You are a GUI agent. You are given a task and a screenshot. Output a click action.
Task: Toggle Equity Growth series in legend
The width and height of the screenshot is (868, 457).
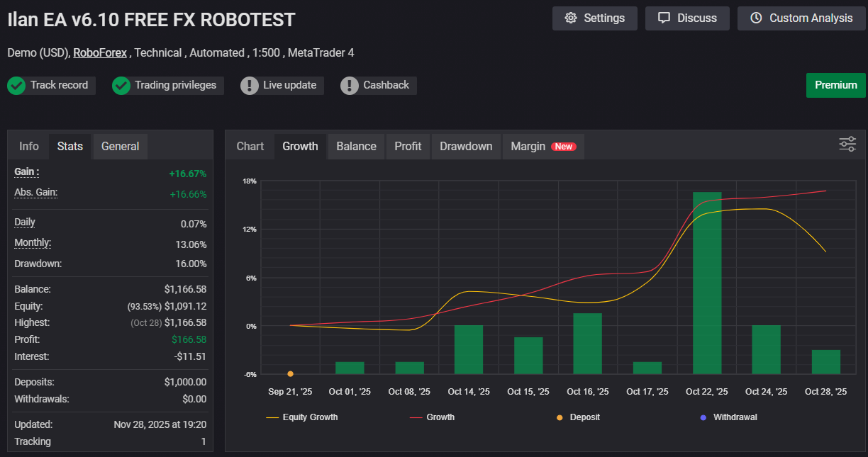[x=302, y=417]
